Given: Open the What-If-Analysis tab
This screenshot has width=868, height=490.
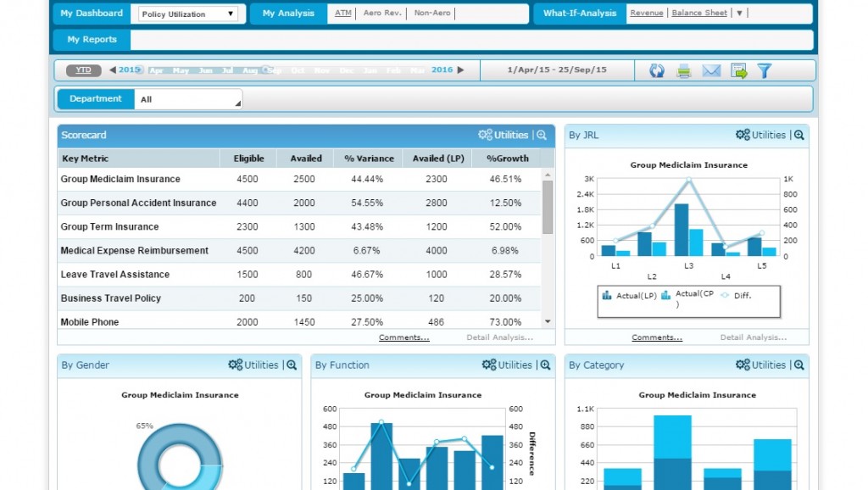Looking at the screenshot, I should point(580,14).
